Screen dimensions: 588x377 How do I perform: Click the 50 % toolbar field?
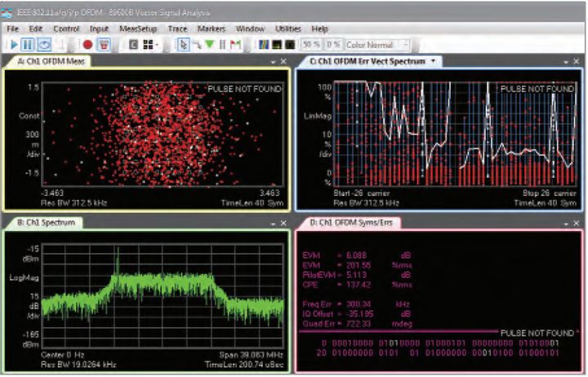click(x=311, y=45)
